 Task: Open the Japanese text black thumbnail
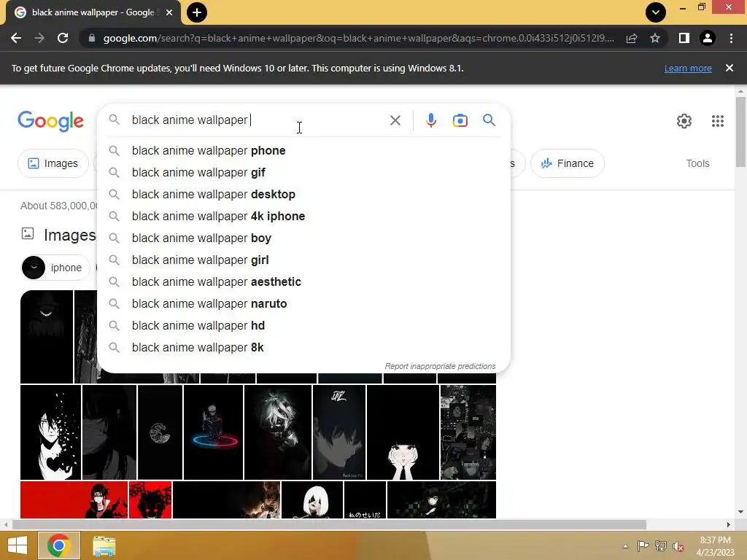click(365, 500)
